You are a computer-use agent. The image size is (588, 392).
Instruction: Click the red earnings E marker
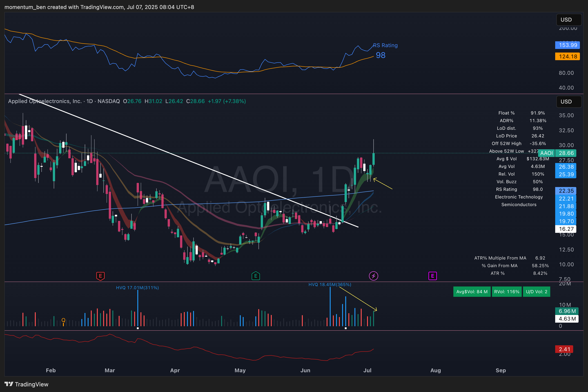pyautogui.click(x=100, y=276)
